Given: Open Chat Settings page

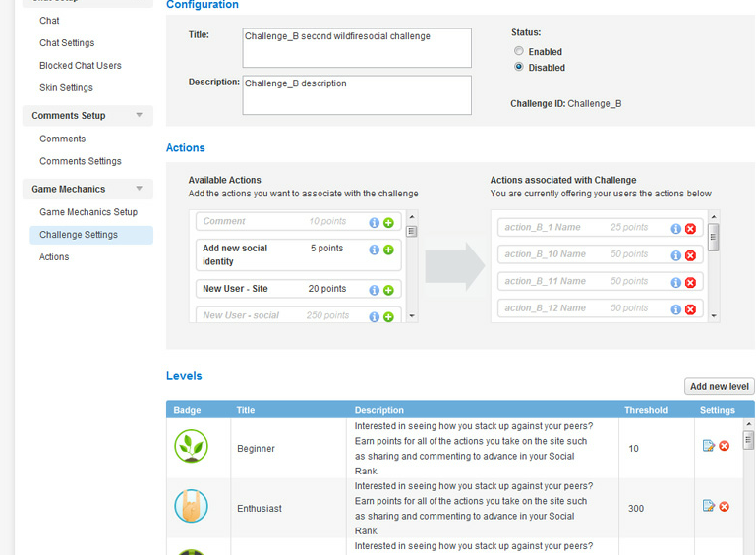Looking at the screenshot, I should [x=67, y=43].
